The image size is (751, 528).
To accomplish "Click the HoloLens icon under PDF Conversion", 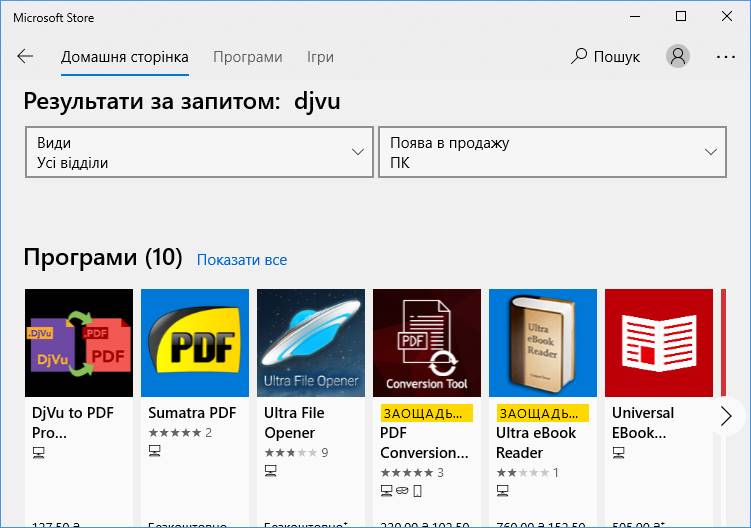I will [402, 491].
